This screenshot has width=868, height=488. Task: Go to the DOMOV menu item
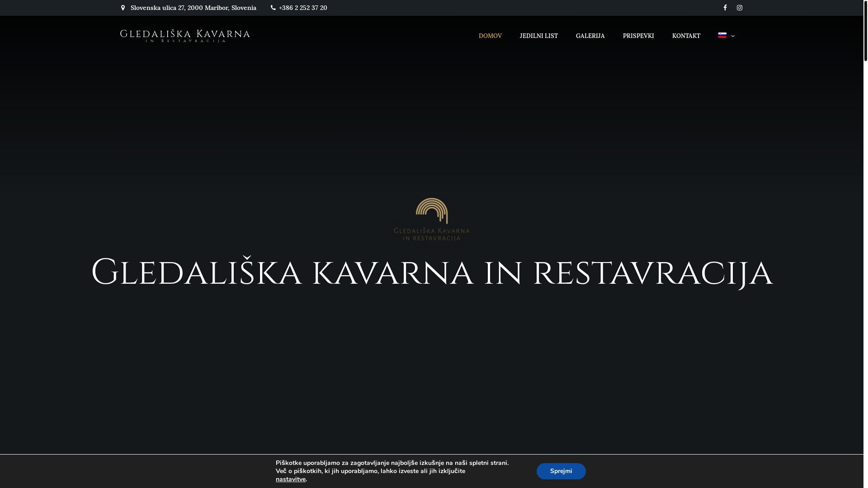point(490,36)
